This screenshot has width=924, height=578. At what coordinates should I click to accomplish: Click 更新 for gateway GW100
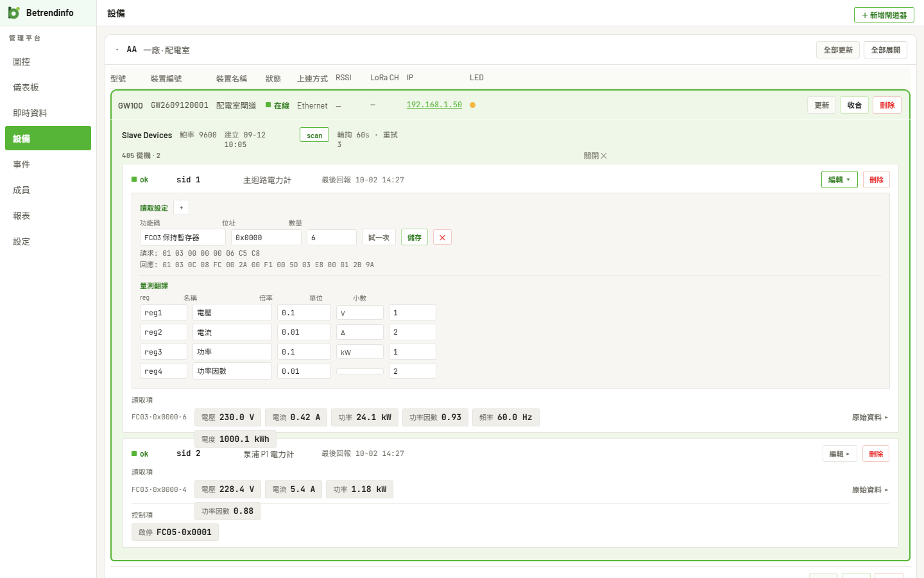pos(821,105)
